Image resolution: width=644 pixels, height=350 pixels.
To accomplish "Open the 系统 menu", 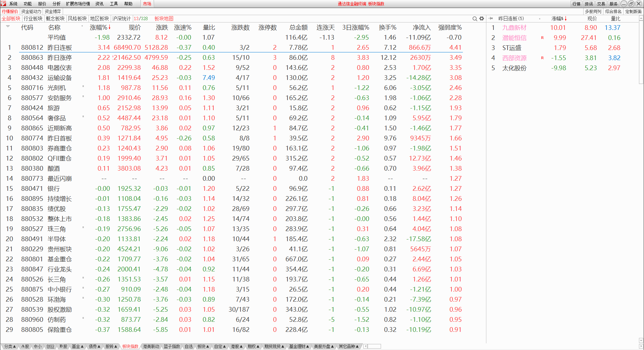I will 13,4.
